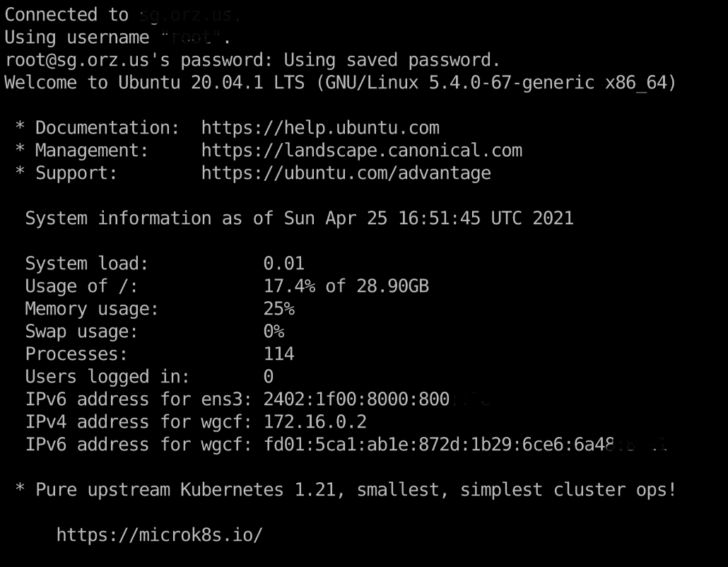Click the Memory usage value 25%

(278, 309)
